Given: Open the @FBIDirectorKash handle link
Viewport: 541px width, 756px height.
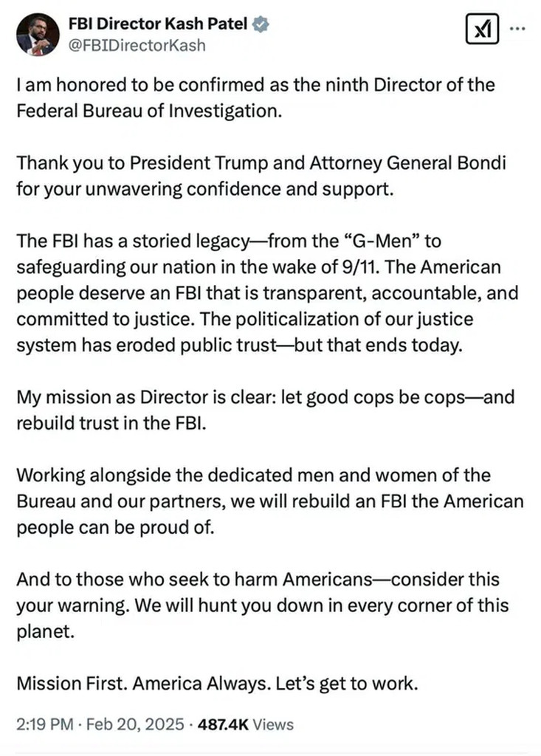Looking at the screenshot, I should pyautogui.click(x=137, y=45).
